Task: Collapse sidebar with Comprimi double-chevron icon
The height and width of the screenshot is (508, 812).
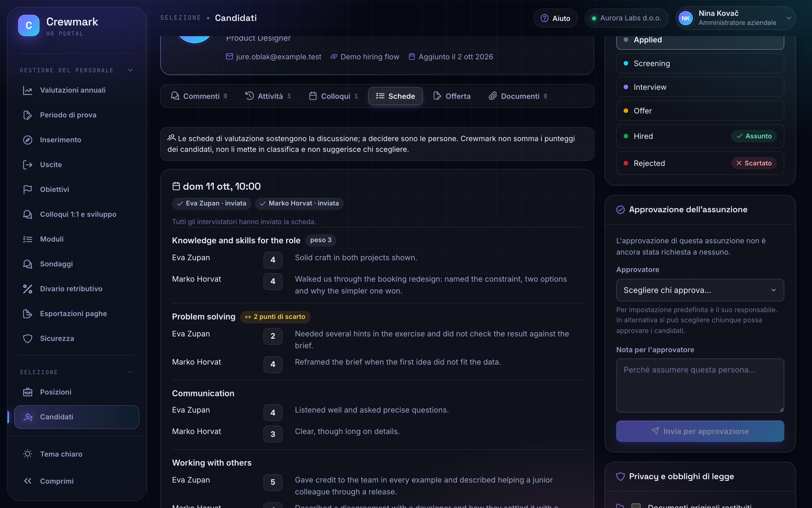Action: coord(27,481)
